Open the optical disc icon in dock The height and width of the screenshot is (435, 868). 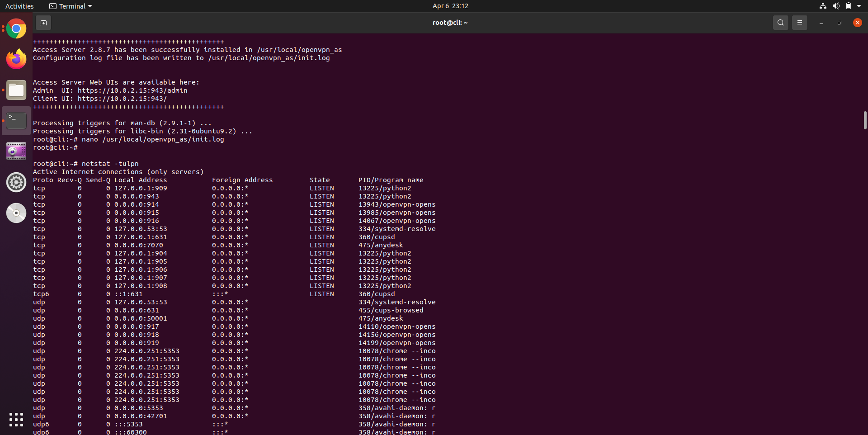click(16, 213)
